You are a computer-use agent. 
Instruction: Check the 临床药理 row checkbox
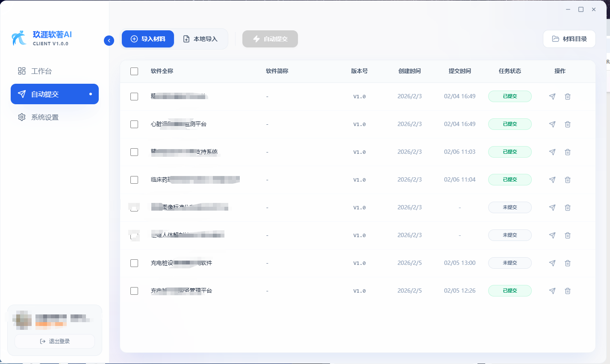pos(134,179)
